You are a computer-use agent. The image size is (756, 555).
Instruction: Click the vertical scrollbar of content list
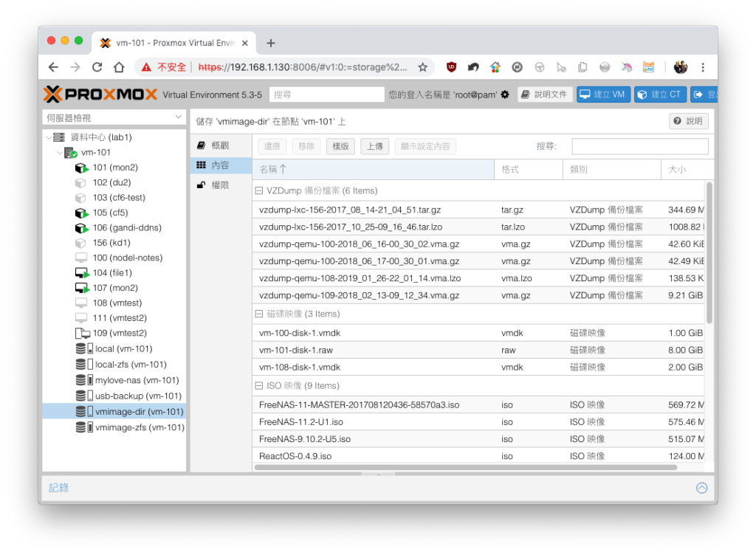click(x=709, y=253)
